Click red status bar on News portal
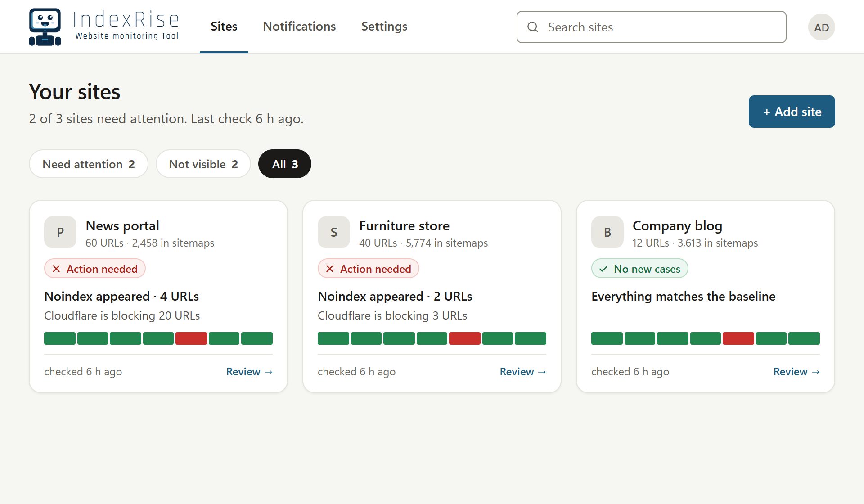The image size is (864, 504). click(191, 338)
